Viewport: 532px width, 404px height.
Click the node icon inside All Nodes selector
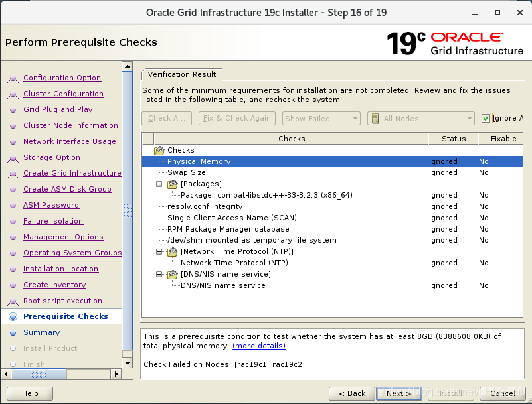pyautogui.click(x=376, y=118)
